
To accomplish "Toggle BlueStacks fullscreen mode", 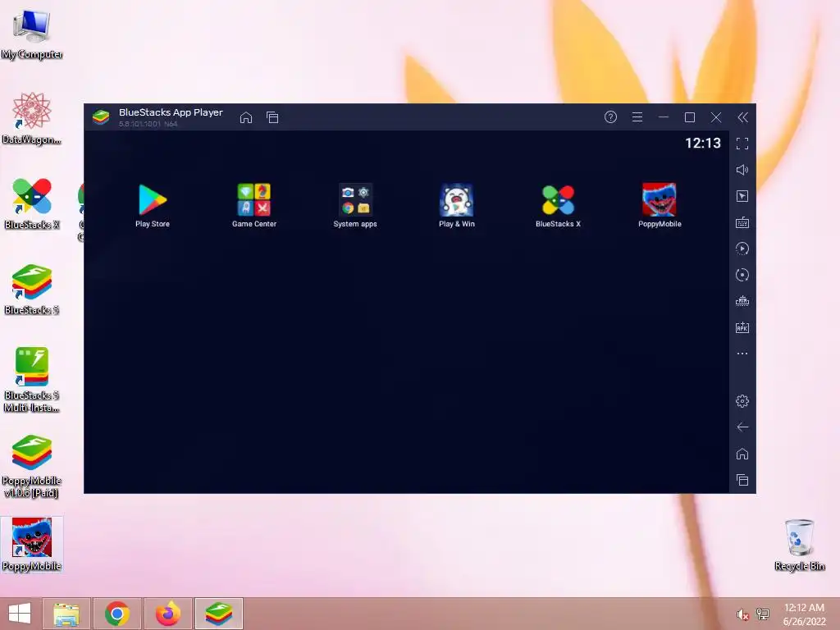I will [742, 144].
